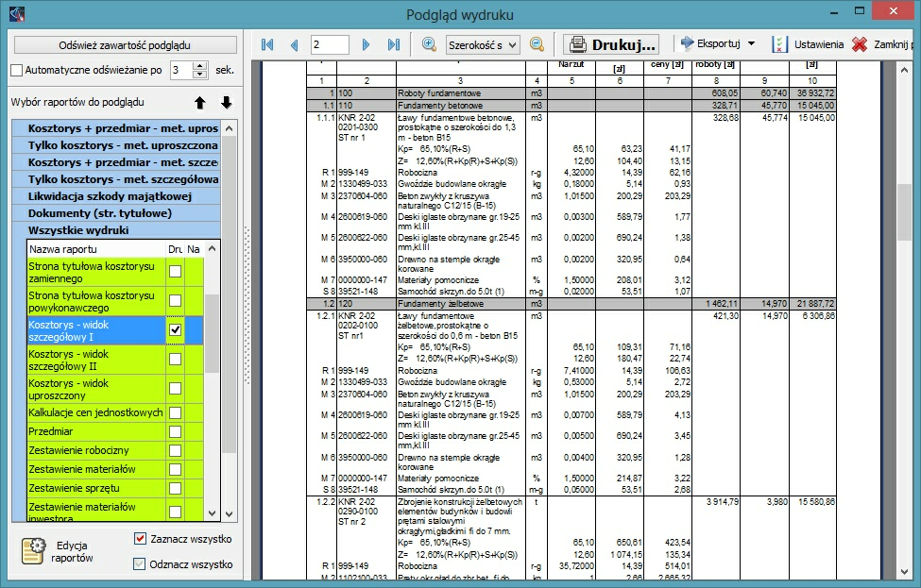This screenshot has width=921, height=588.
Task: Go to first page of preview
Action: (x=267, y=44)
